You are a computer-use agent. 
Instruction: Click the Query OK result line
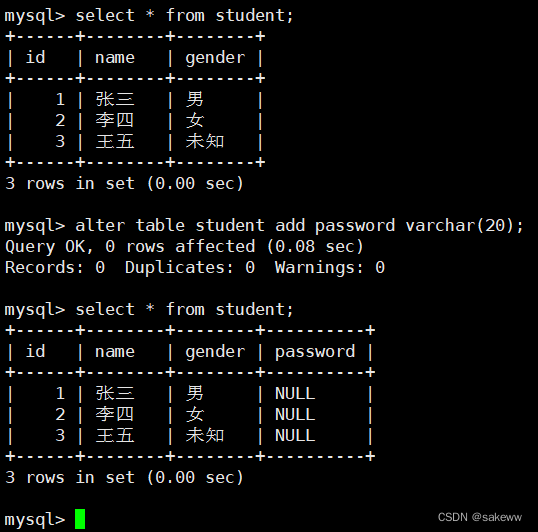tap(184, 247)
